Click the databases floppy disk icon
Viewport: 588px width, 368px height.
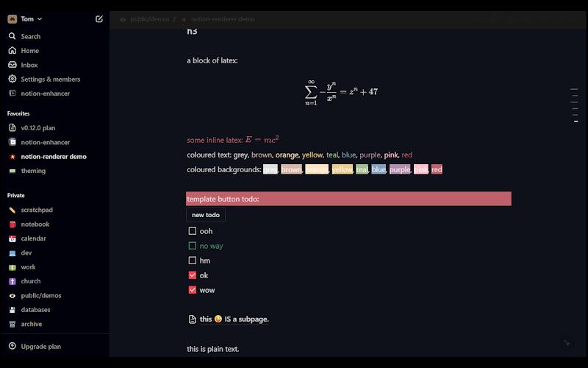point(12,310)
